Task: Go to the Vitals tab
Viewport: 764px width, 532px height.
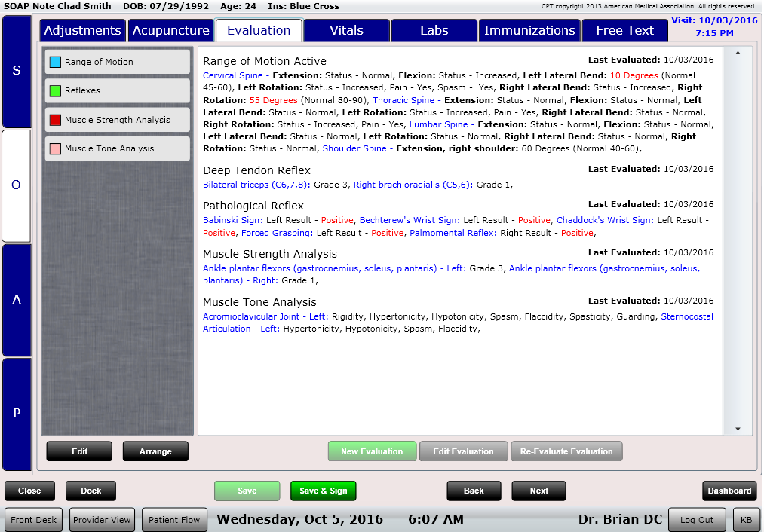Action: pos(346,31)
